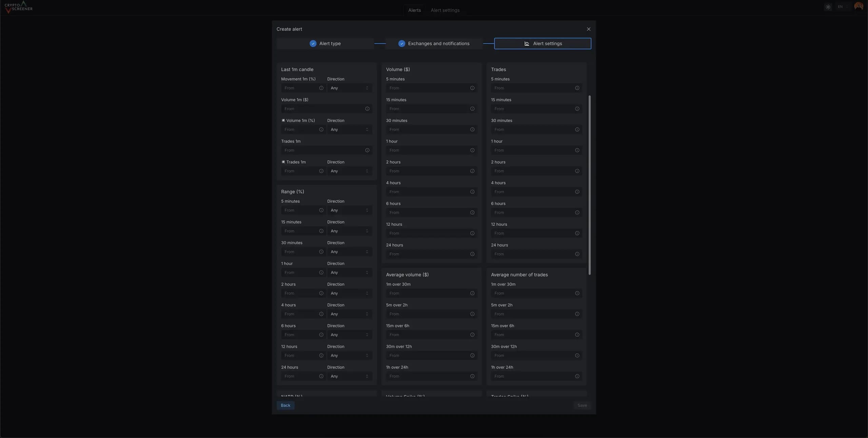Switch to the Alerts tab
This screenshot has width=868, height=438.
click(x=414, y=10)
